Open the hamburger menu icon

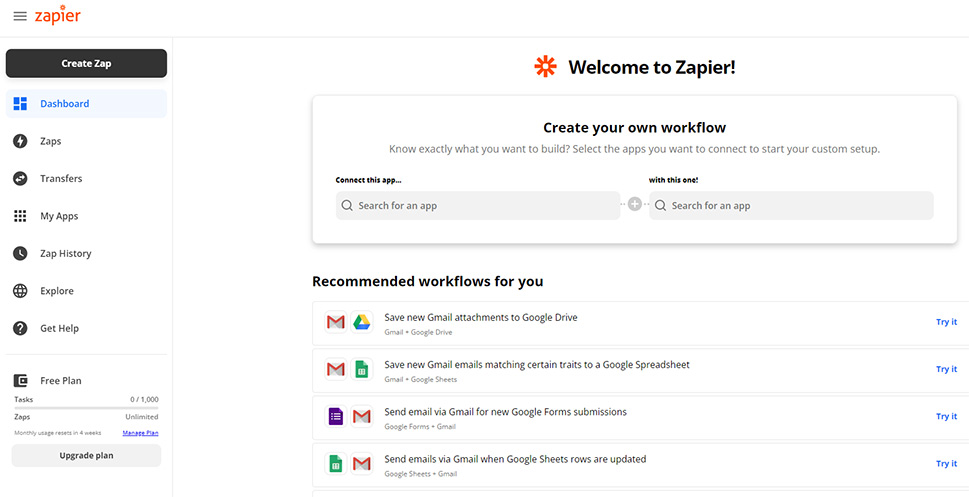pyautogui.click(x=20, y=16)
